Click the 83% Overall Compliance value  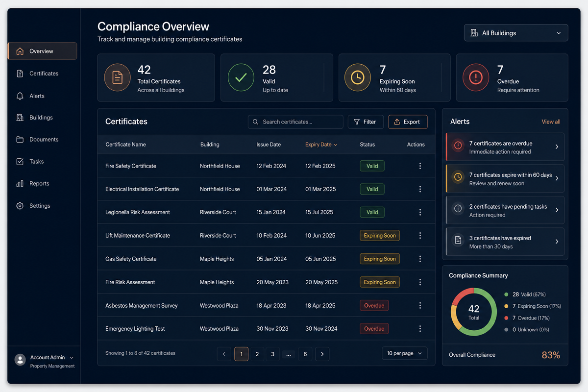coord(551,355)
